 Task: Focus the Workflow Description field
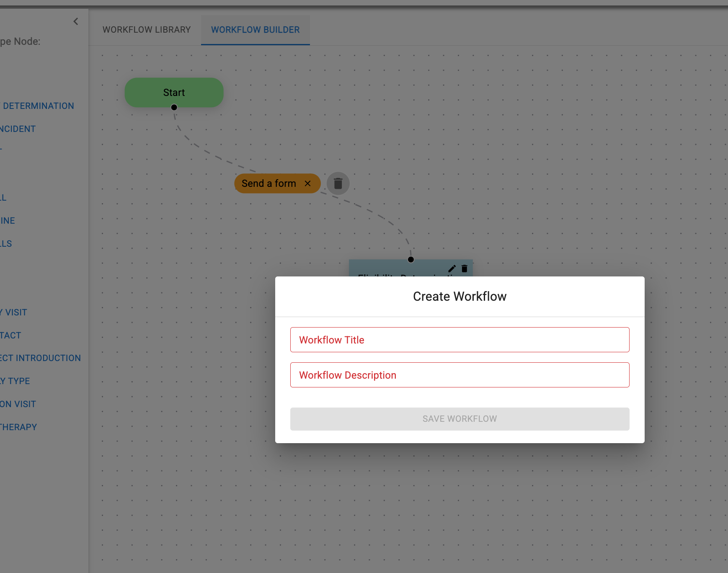click(x=460, y=375)
